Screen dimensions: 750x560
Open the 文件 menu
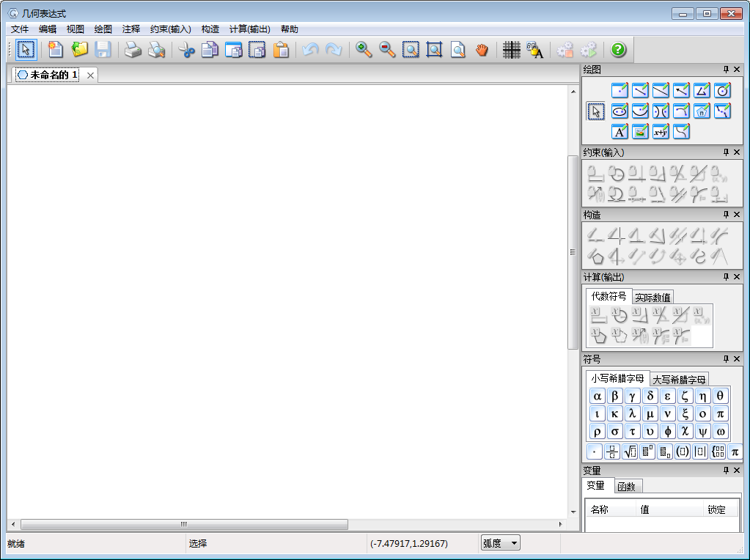(20, 29)
